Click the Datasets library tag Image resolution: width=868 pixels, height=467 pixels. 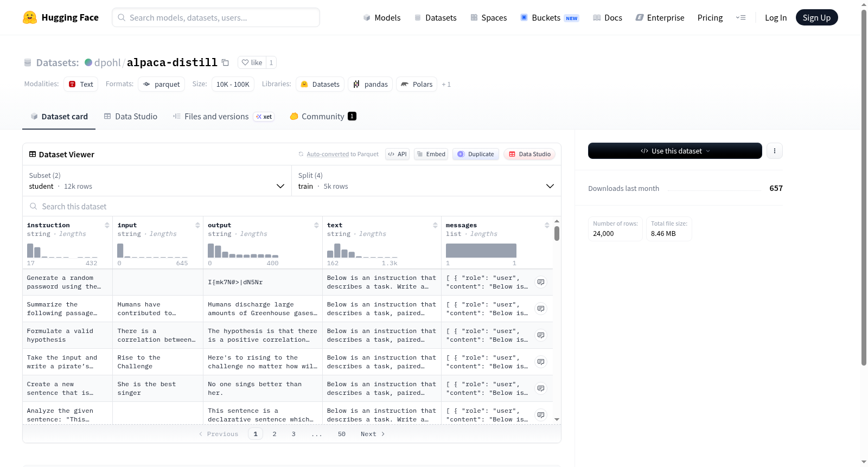[x=320, y=84]
